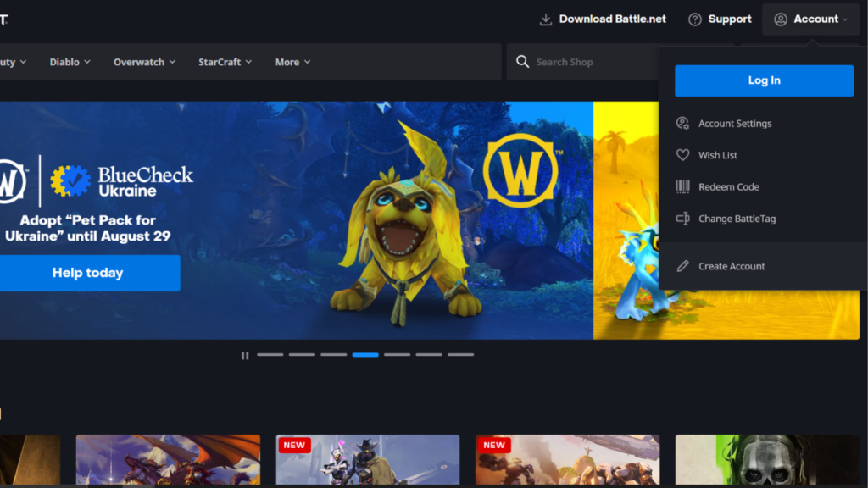Open the NEW mech battle game thumbnail

[567, 460]
